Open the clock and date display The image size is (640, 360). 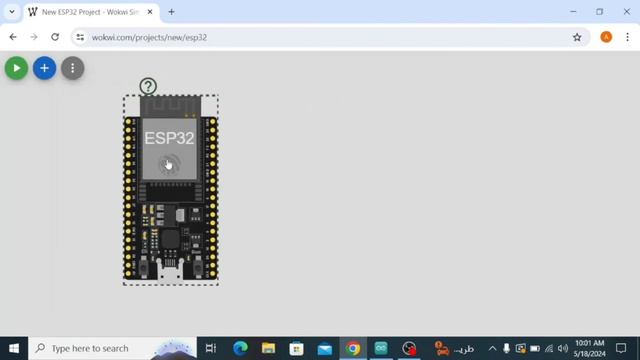(589, 348)
